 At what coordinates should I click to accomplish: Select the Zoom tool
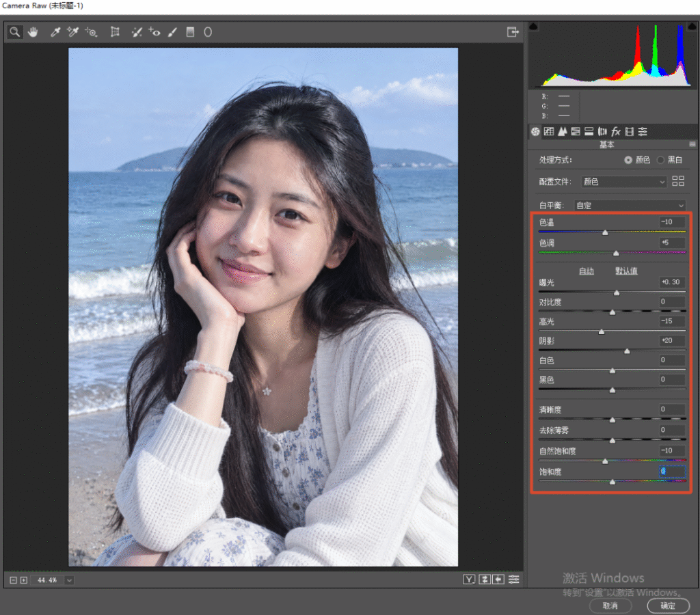[x=15, y=32]
